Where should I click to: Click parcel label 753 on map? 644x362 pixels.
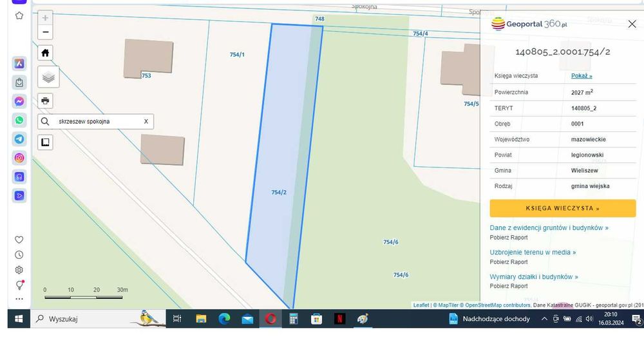(x=146, y=75)
